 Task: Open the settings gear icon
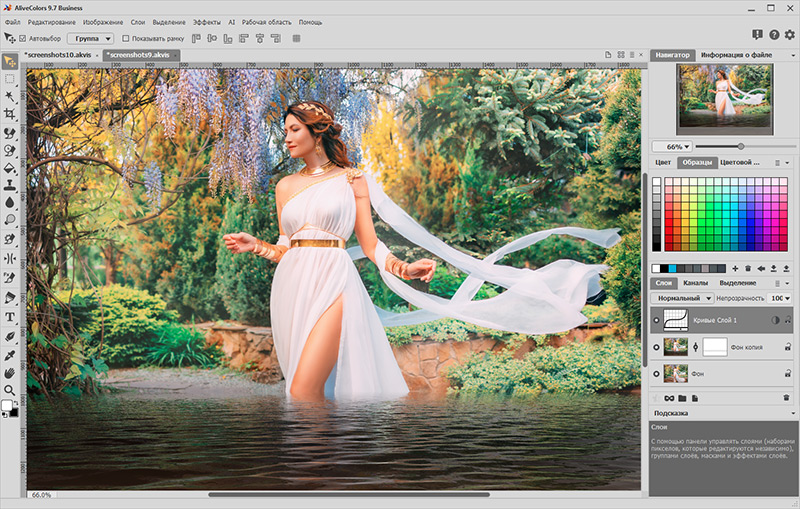pyautogui.click(x=790, y=35)
